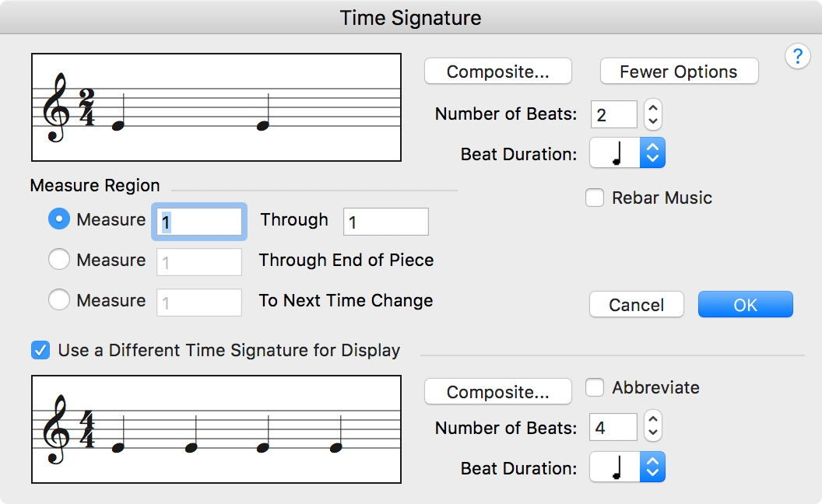Click the blue help question mark icon
Image resolution: width=822 pixels, height=504 pixels.
click(797, 57)
